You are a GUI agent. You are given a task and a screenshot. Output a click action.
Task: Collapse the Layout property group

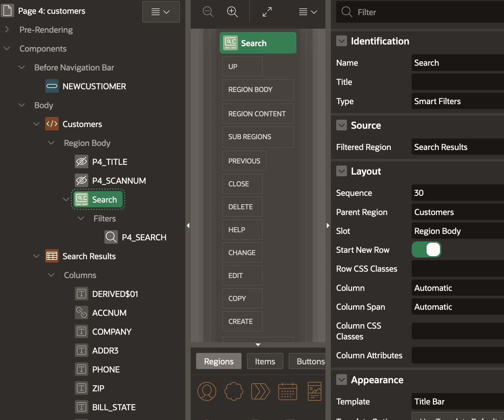(342, 171)
